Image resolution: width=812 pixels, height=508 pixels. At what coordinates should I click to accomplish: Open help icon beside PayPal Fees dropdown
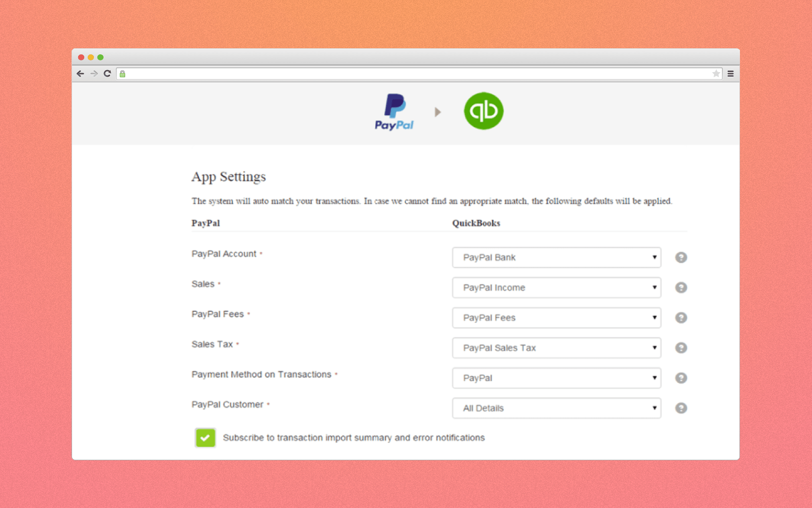(x=681, y=317)
